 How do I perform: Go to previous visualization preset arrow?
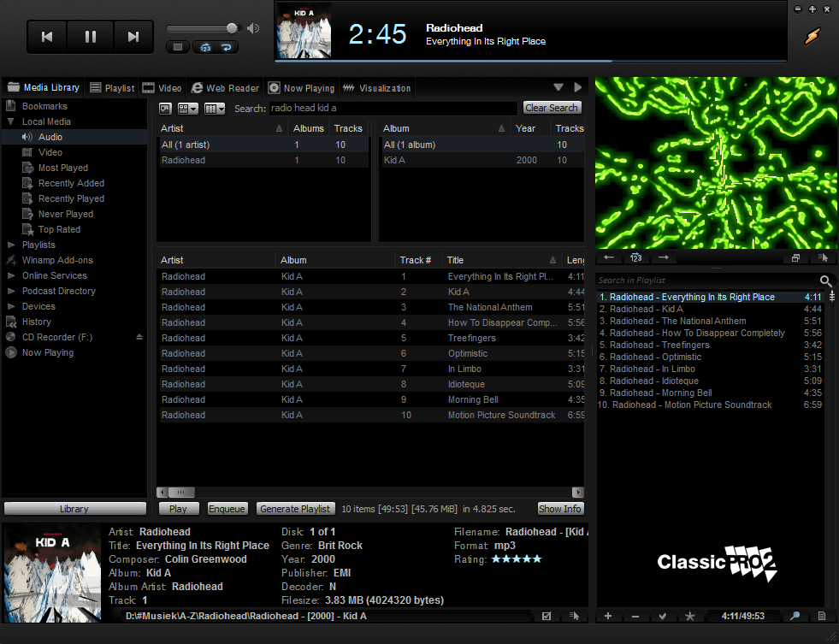pos(609,257)
